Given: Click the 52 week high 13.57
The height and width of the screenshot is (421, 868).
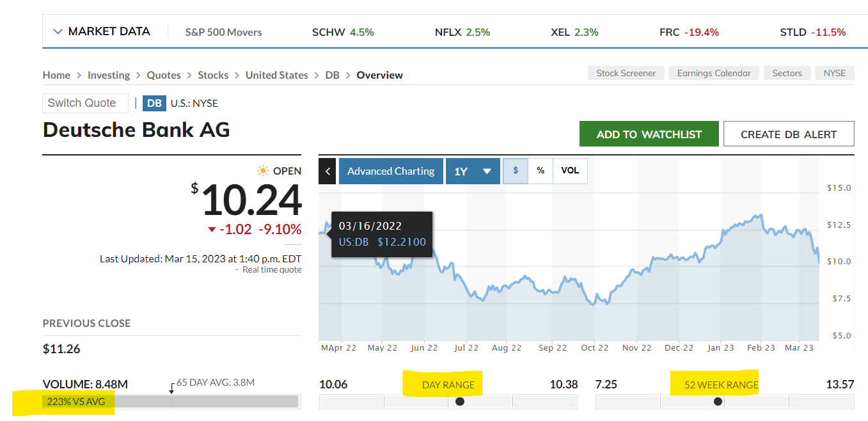Looking at the screenshot, I should point(840,384).
